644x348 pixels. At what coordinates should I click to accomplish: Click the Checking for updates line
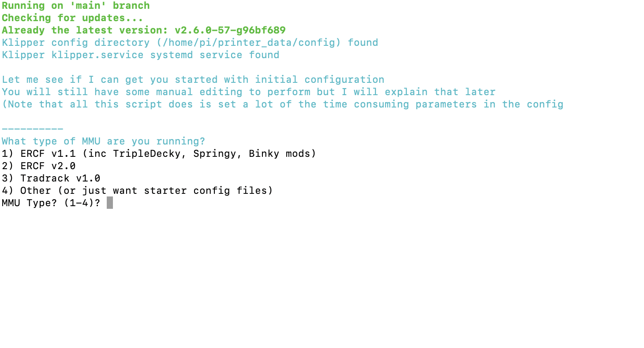73,18
